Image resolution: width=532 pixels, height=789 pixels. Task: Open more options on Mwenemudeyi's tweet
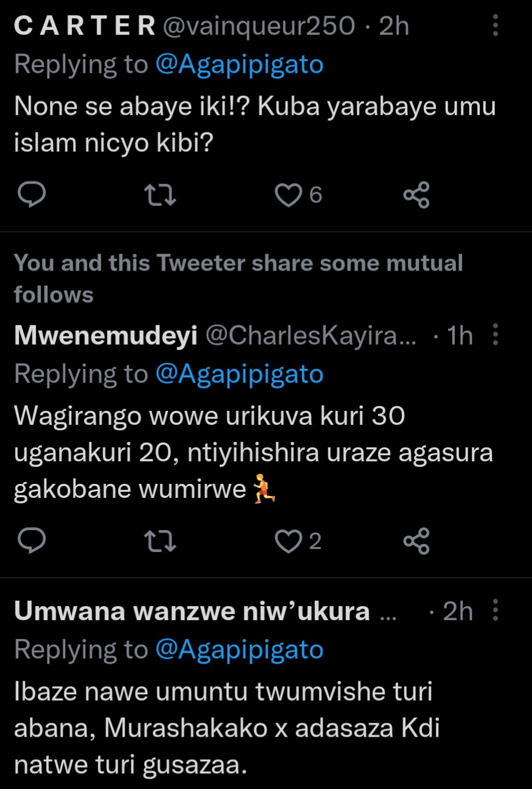496,335
